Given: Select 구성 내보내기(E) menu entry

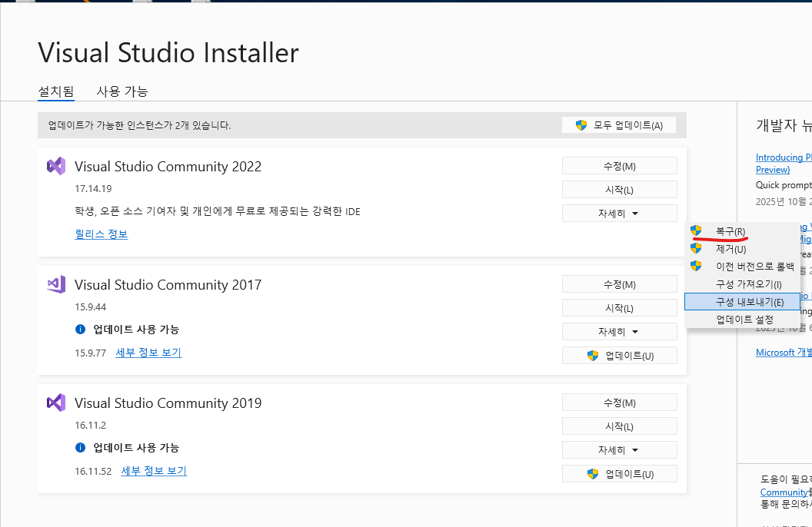Looking at the screenshot, I should 742,301.
